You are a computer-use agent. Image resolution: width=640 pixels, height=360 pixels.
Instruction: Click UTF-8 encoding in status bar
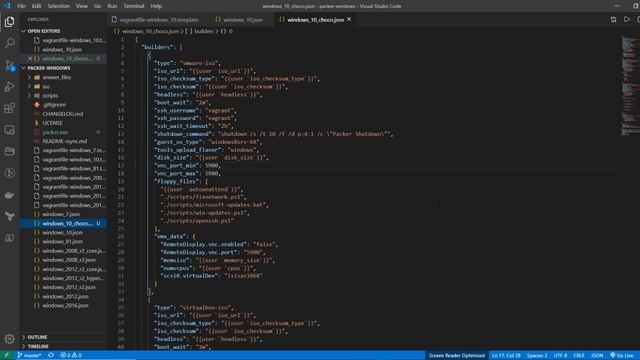560,356
